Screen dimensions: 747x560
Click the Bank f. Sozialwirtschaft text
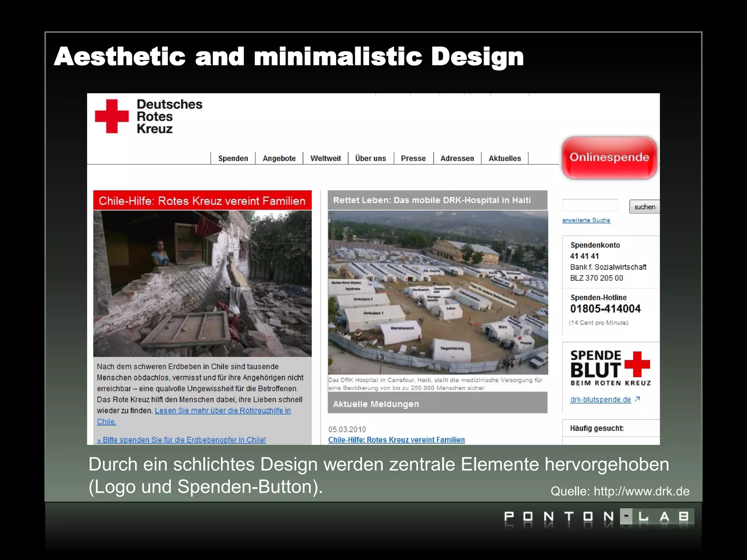tap(608, 267)
